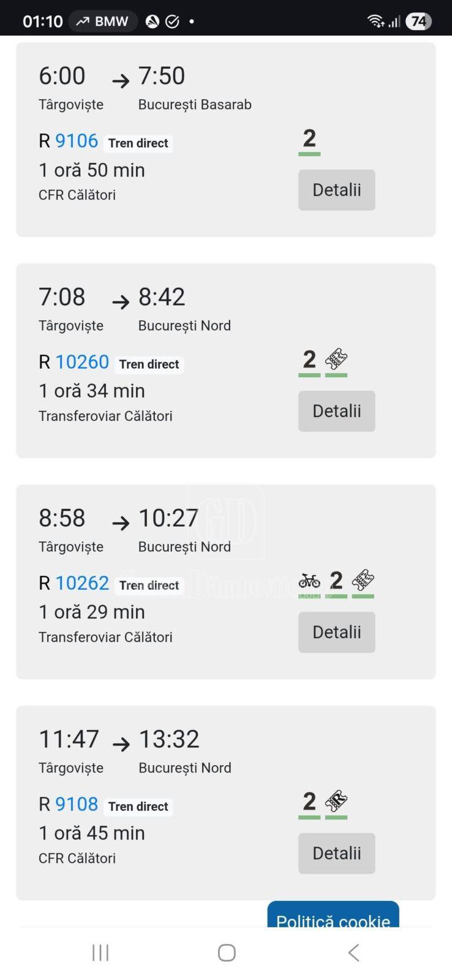Screen dimensions: 452x980
Task: Follow the train number 10262 link
Action: [x=82, y=583]
